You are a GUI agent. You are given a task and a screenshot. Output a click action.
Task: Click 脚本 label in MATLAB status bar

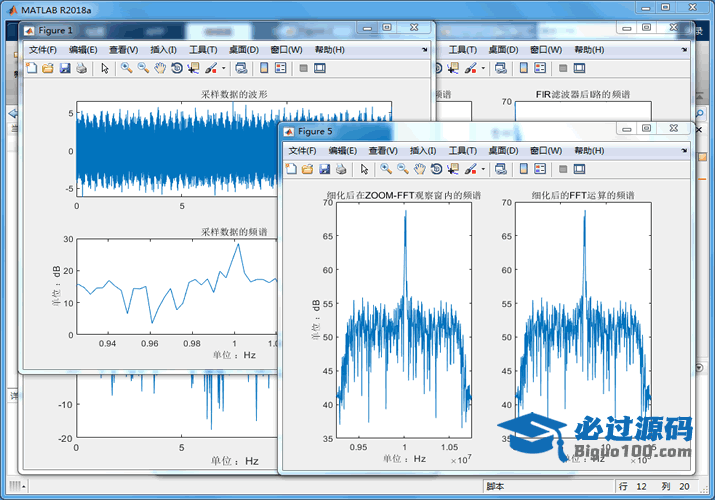pos(495,486)
